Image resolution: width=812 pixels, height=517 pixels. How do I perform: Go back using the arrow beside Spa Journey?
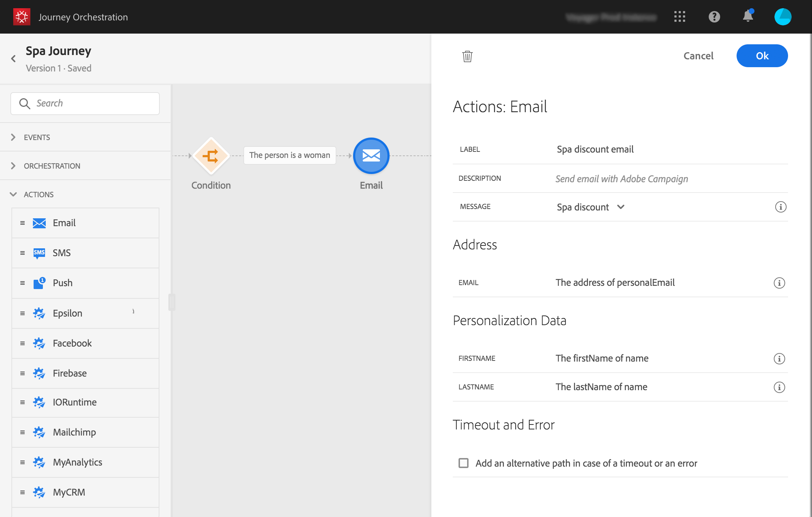pos(14,59)
